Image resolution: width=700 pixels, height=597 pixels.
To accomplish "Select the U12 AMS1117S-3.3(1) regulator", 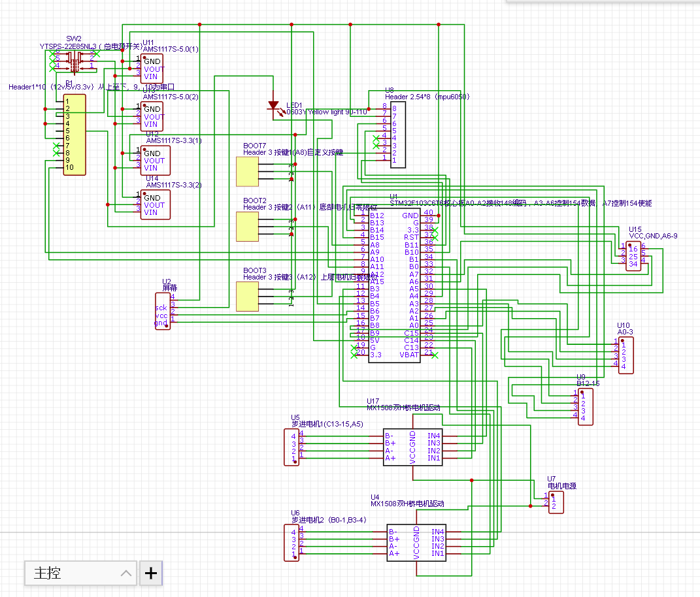I will [x=156, y=161].
